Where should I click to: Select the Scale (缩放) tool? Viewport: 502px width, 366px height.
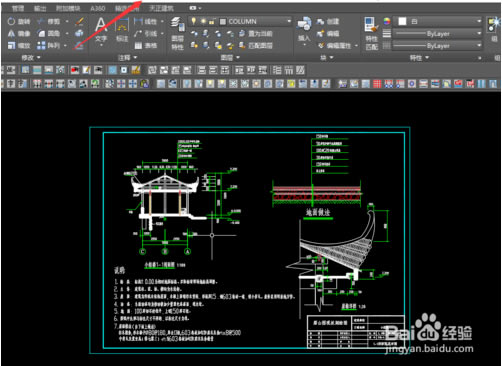click(19, 45)
